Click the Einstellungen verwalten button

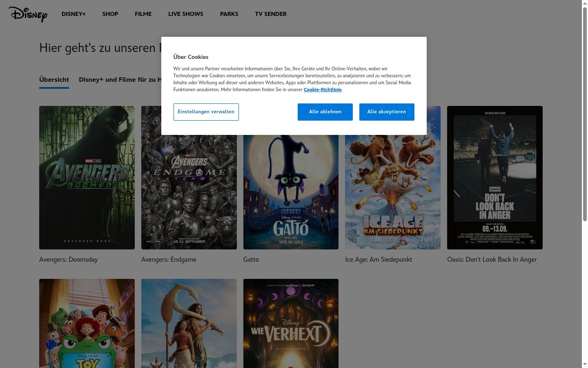point(206,112)
